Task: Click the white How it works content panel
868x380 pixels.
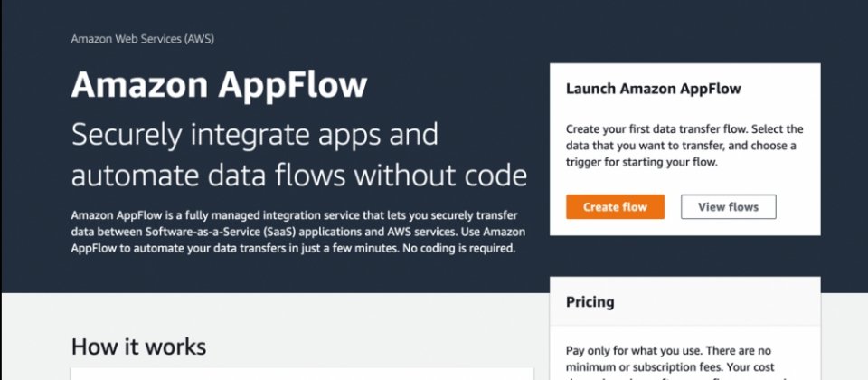Action: [302, 374]
